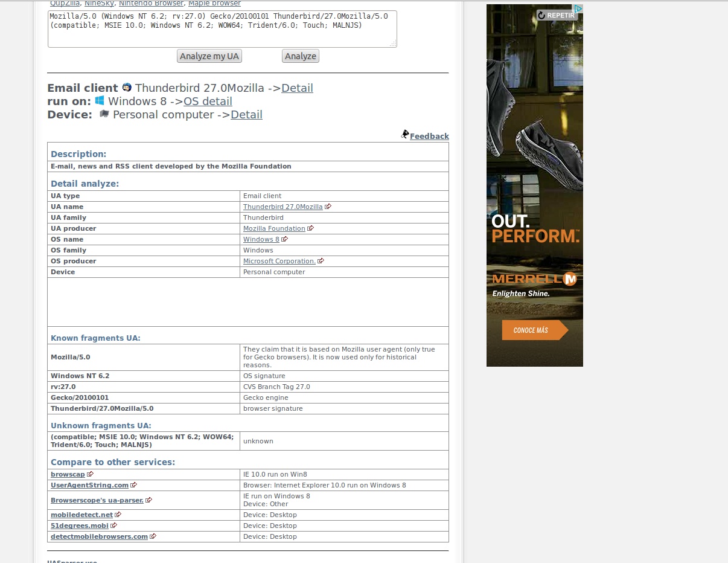The image size is (728, 563).
Task: Visit the UserAgentString.com link
Action: 89,485
